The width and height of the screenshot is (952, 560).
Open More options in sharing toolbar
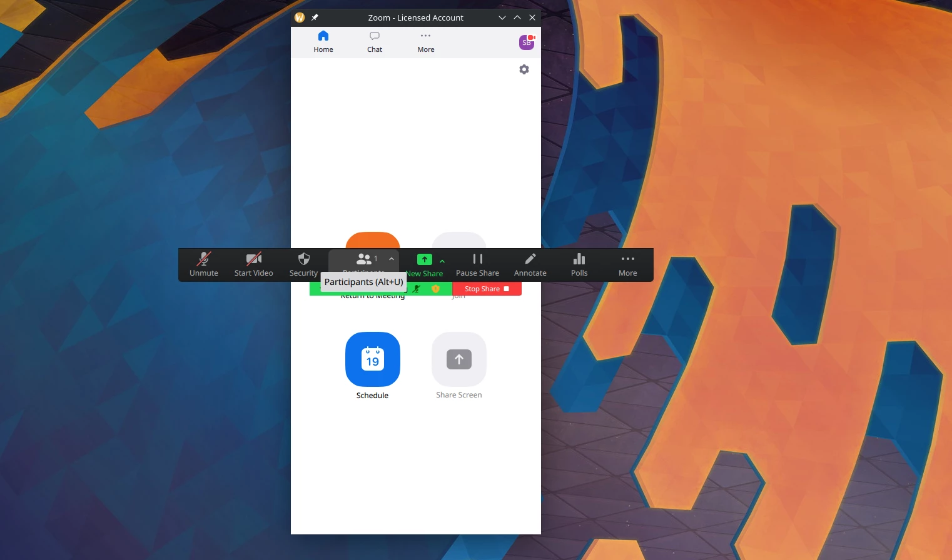coord(628,264)
